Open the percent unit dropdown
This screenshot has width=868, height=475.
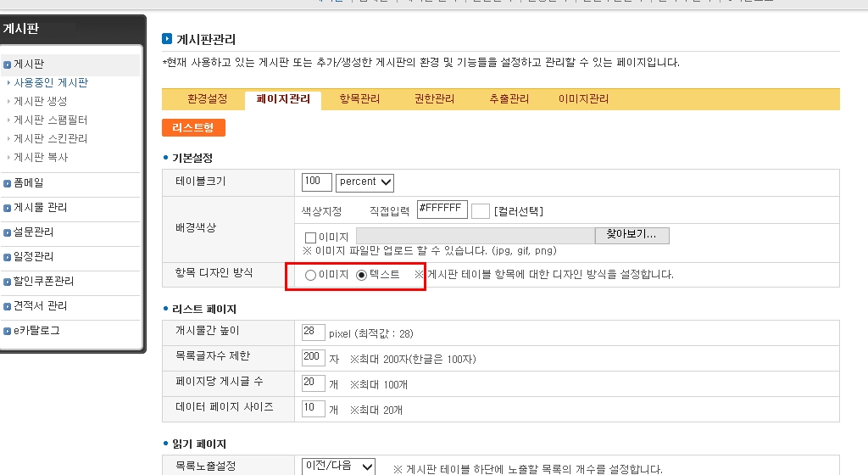[364, 182]
